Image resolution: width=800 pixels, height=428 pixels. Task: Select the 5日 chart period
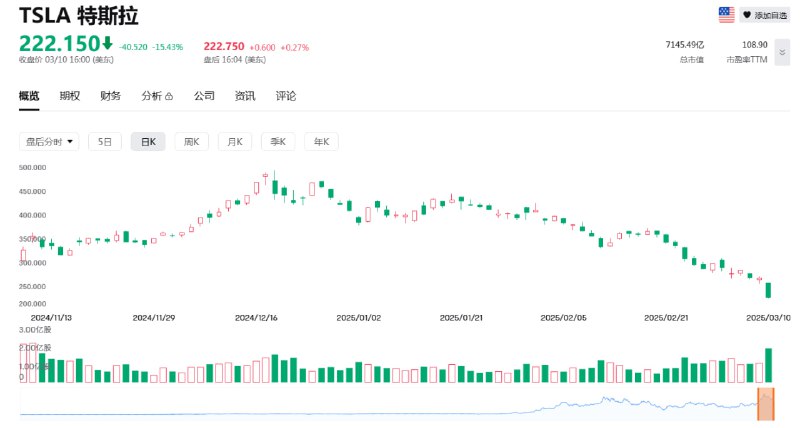tap(105, 142)
